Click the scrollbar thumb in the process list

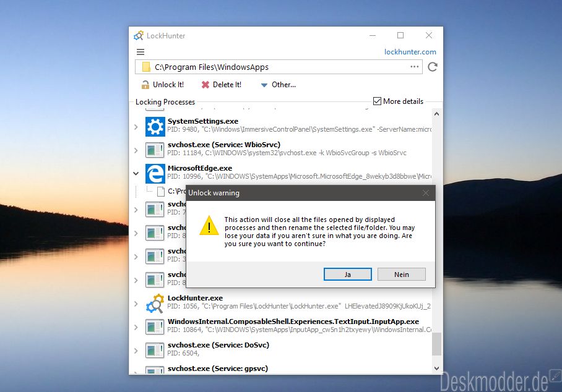[436, 344]
